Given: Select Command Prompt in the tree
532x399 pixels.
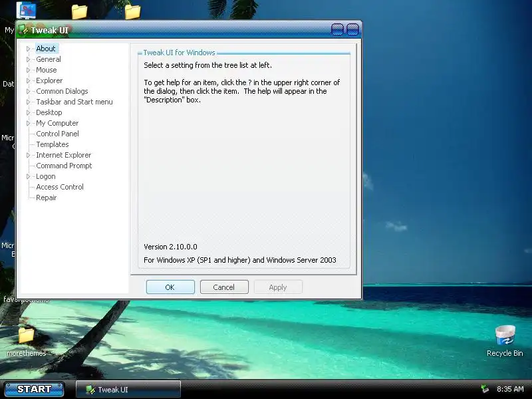Looking at the screenshot, I should coord(64,166).
